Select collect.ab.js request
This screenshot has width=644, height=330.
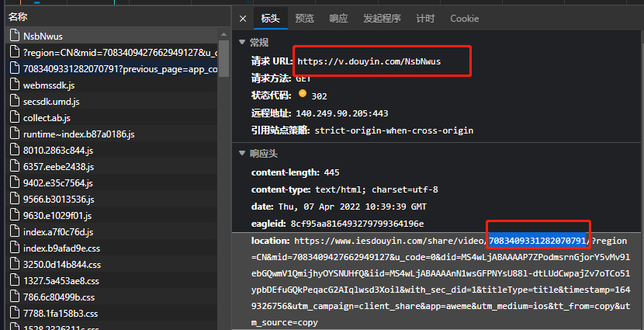112,117
